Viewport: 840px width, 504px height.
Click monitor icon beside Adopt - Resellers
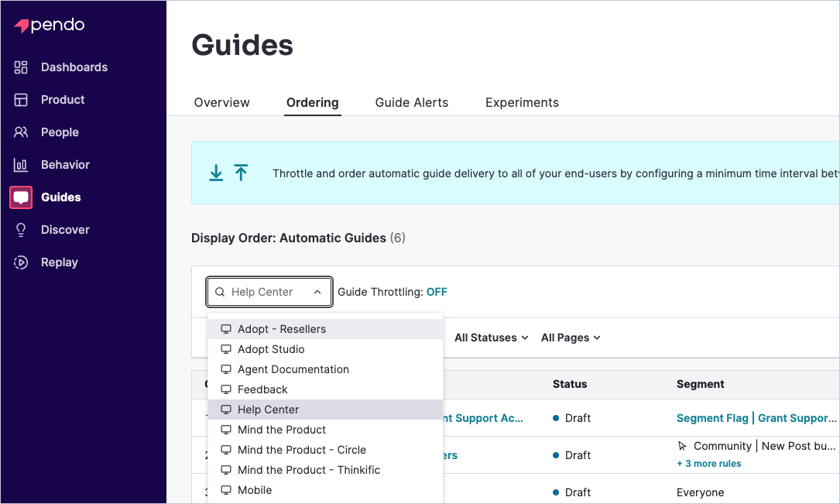226,329
